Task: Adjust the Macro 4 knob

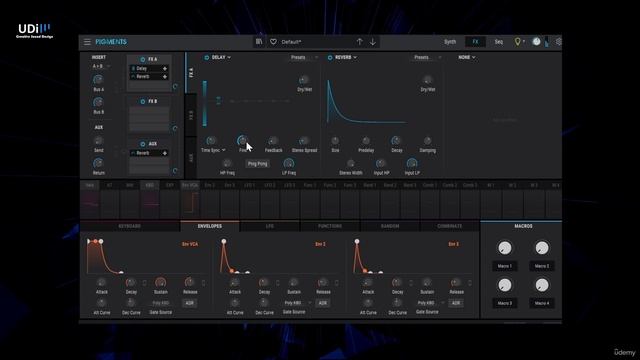Action: (542, 285)
